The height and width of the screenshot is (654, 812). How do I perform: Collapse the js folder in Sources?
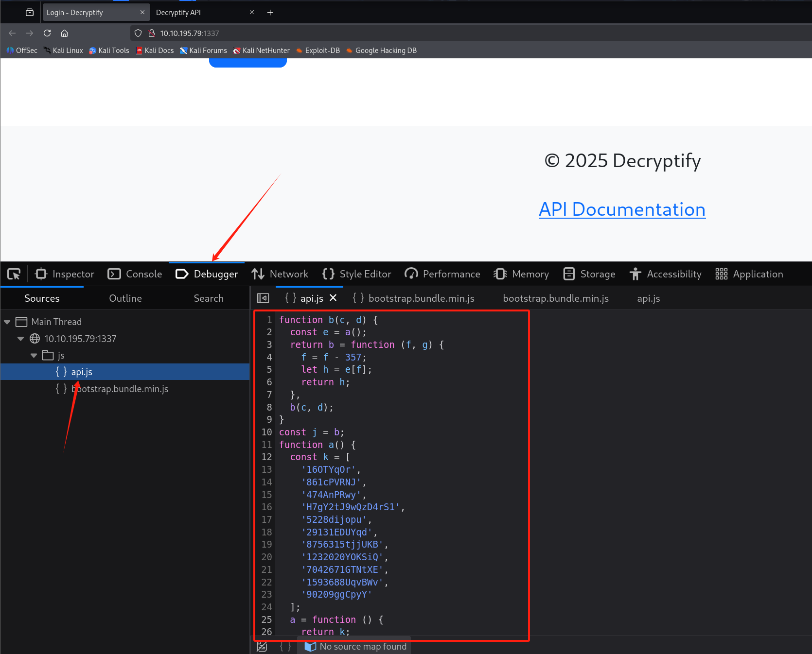coord(33,355)
